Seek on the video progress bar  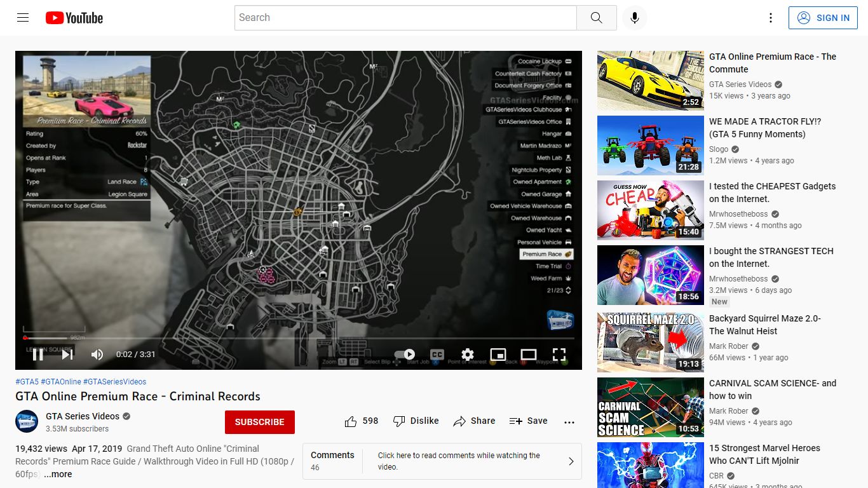click(299, 338)
